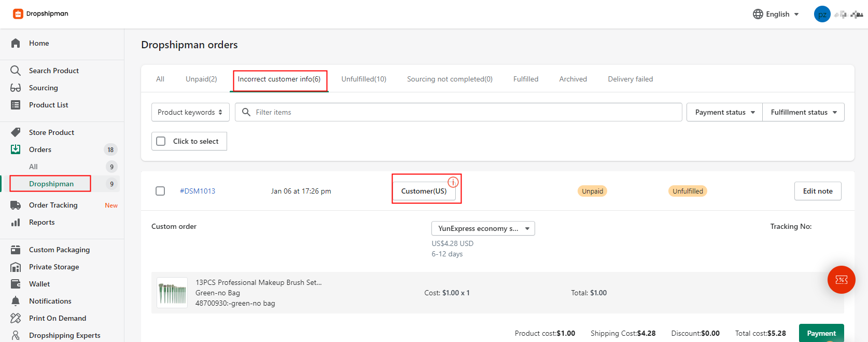
Task: Click the Wallet icon
Action: click(x=16, y=284)
